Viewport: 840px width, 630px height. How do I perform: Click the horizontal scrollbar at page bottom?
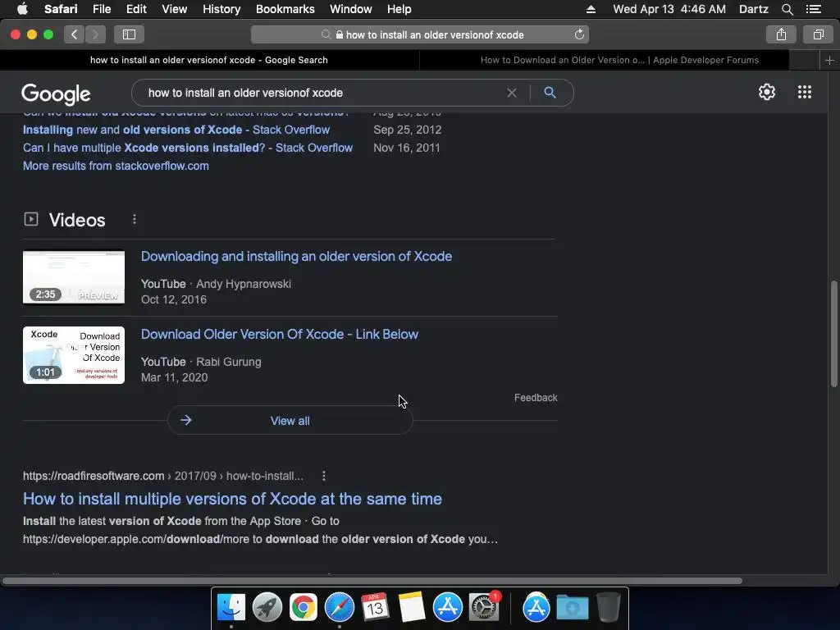[372, 581]
